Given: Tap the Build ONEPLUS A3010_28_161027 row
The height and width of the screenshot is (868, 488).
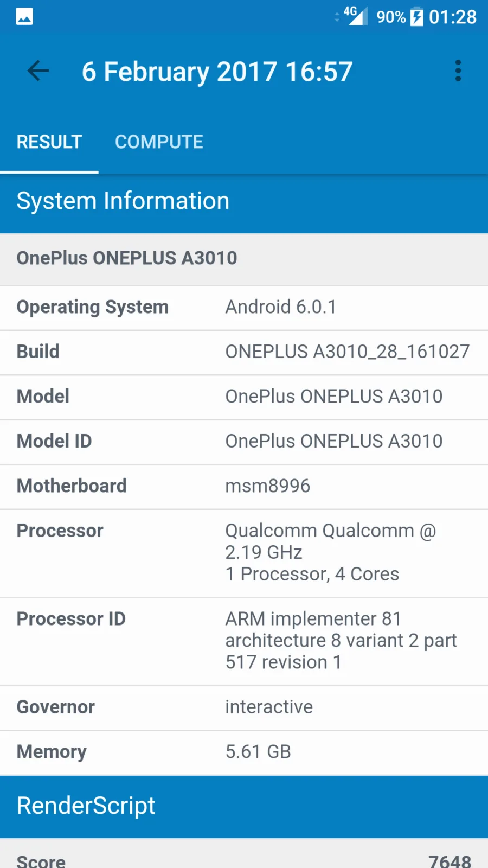Looking at the screenshot, I should point(244,352).
